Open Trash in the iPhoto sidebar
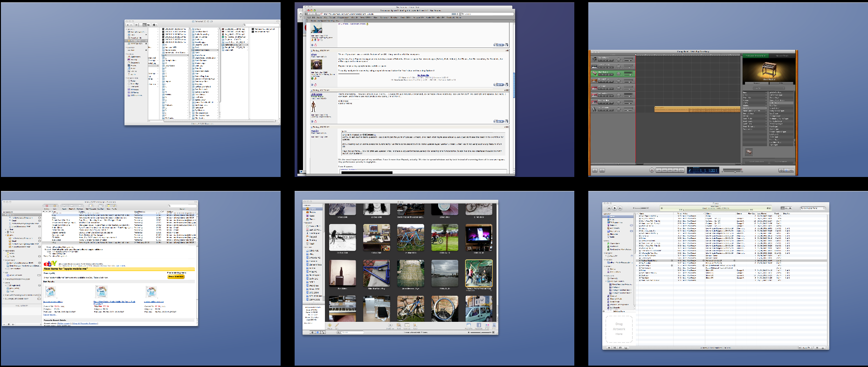Viewport: 868px width, 367px height. [311, 244]
